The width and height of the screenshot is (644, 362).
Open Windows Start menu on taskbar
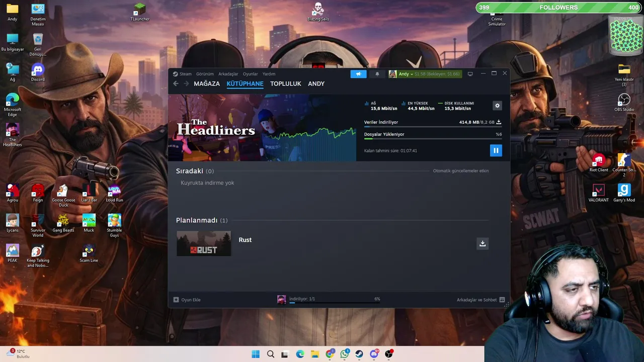tap(256, 354)
